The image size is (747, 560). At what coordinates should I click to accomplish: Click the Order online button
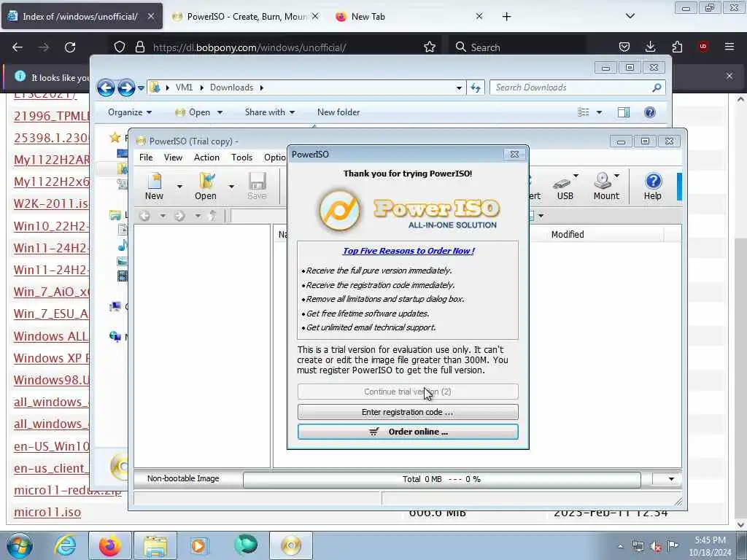click(408, 432)
